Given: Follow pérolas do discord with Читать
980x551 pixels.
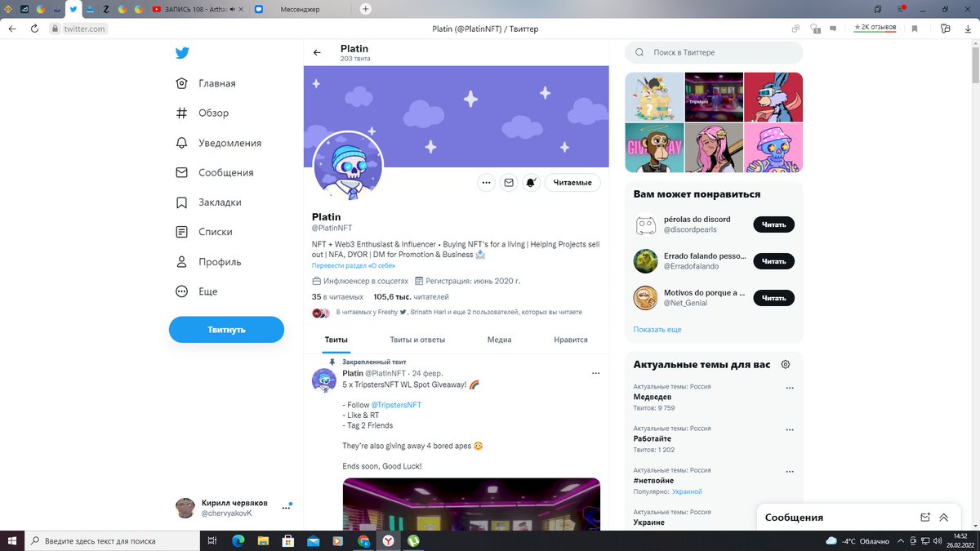Looking at the screenshot, I should tap(773, 224).
